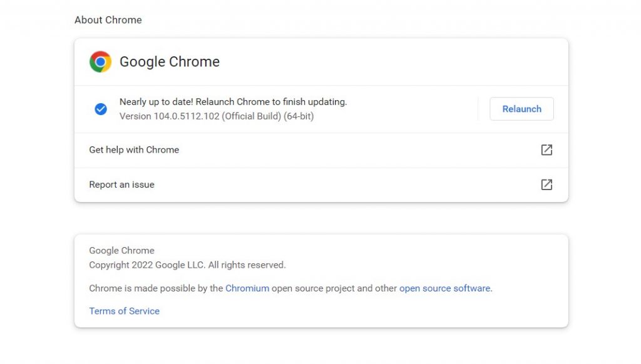Select the Report an issue row
641x364 pixels.
321,185
